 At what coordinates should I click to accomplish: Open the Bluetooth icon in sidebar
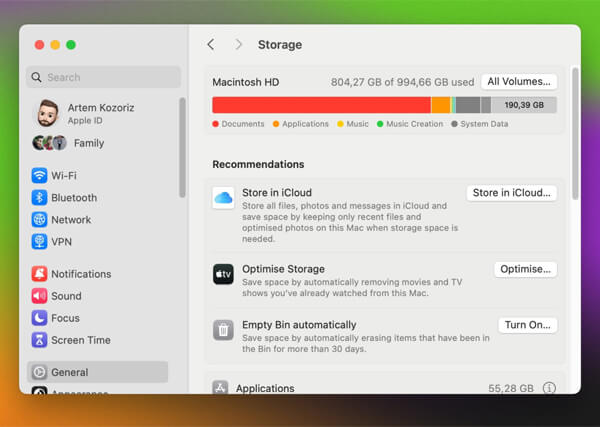tap(39, 198)
